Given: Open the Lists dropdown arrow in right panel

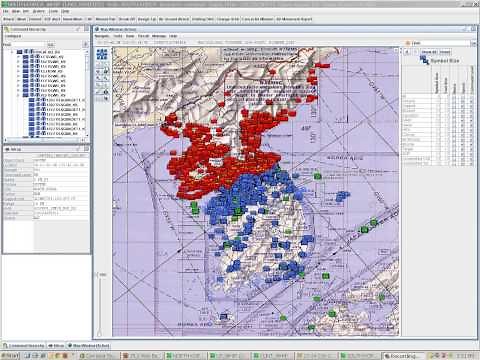Looking at the screenshot, I should pyautogui.click(x=473, y=43).
